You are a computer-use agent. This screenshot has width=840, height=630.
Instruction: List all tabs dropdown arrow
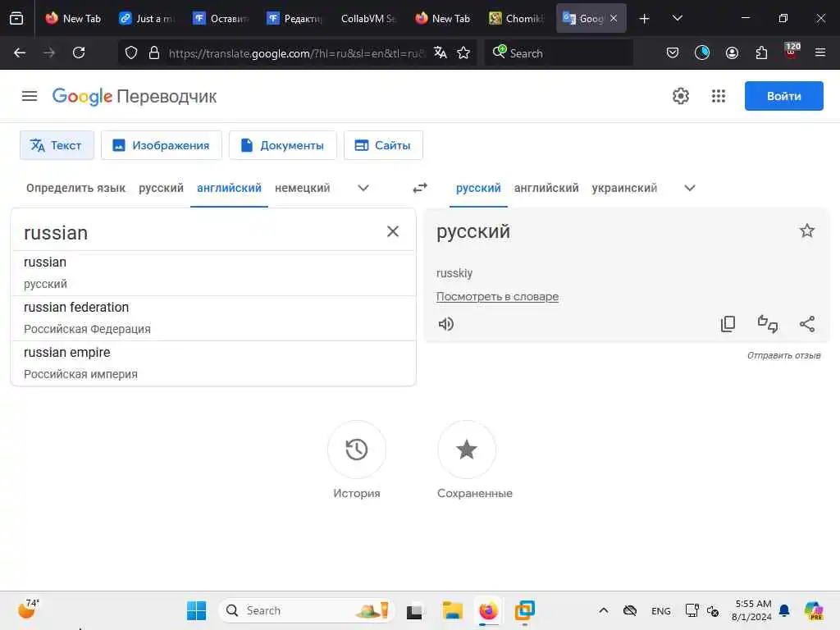click(x=678, y=18)
